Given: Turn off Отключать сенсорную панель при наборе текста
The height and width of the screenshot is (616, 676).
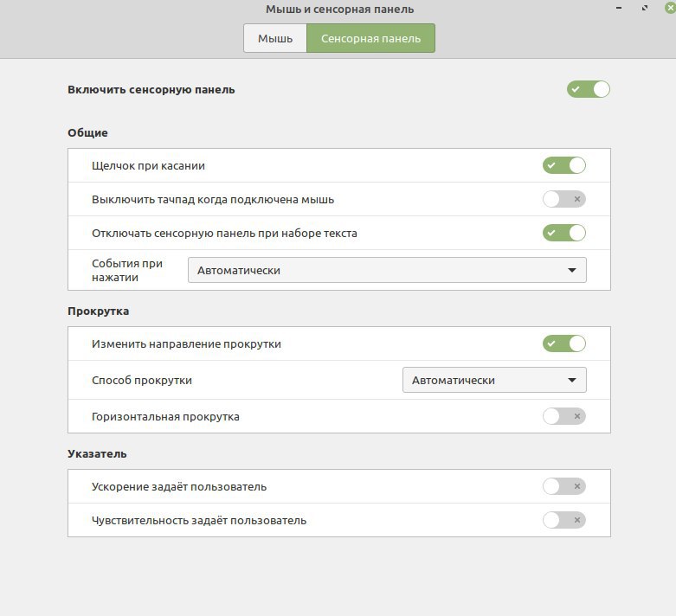Looking at the screenshot, I should click(x=564, y=233).
